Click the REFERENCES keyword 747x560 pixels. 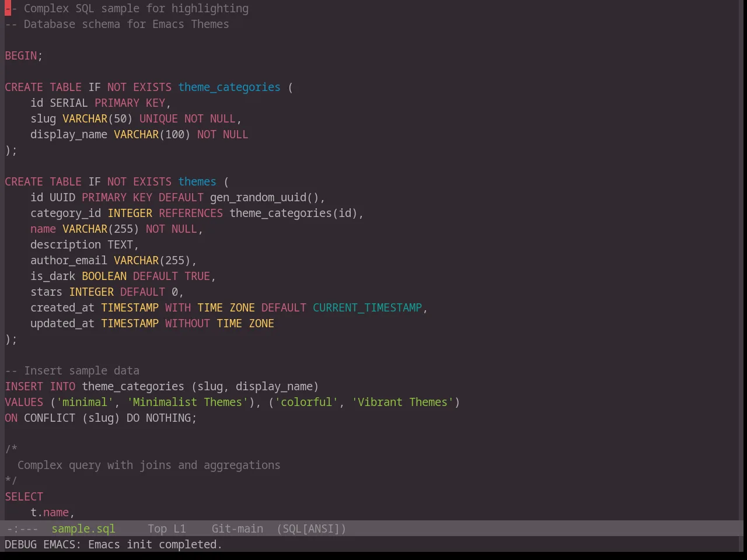coord(191,213)
